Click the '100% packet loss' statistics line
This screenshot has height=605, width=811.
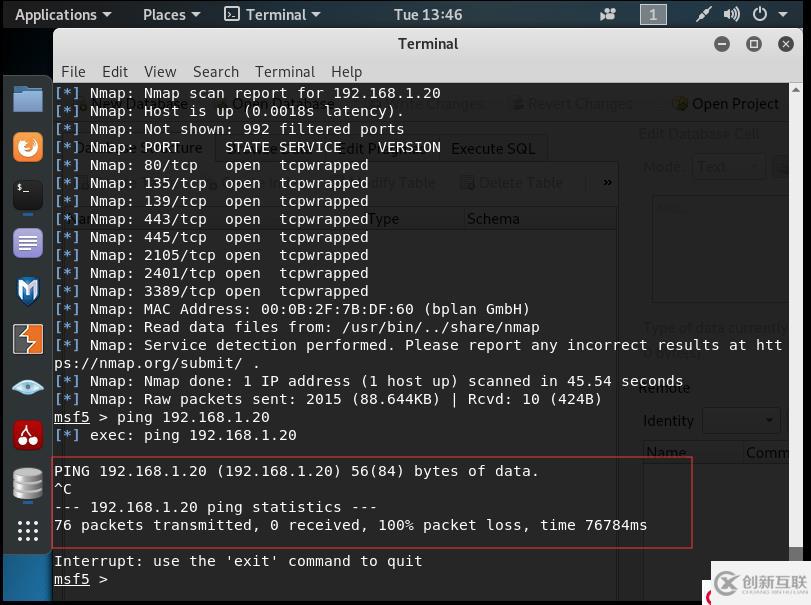(x=351, y=525)
